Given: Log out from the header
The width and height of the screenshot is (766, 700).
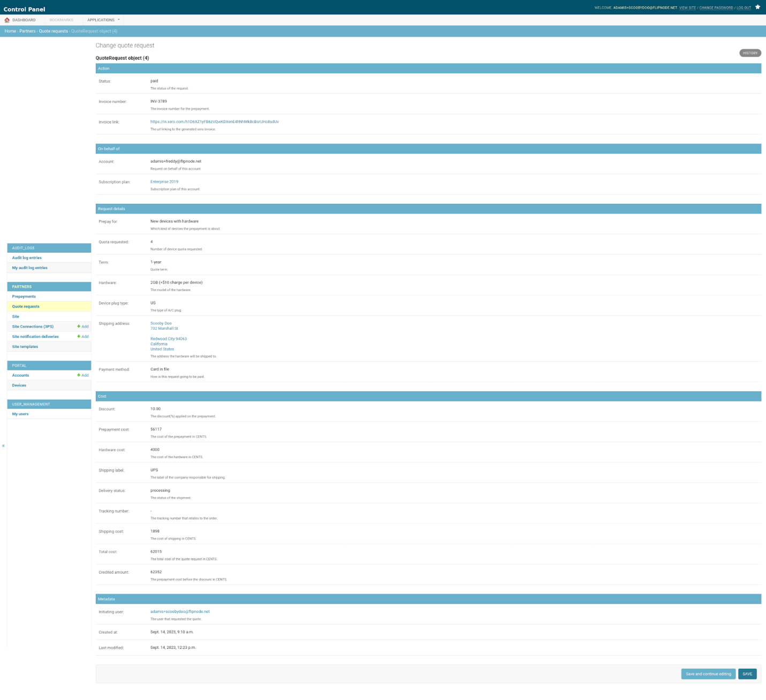Looking at the screenshot, I should pyautogui.click(x=744, y=7).
